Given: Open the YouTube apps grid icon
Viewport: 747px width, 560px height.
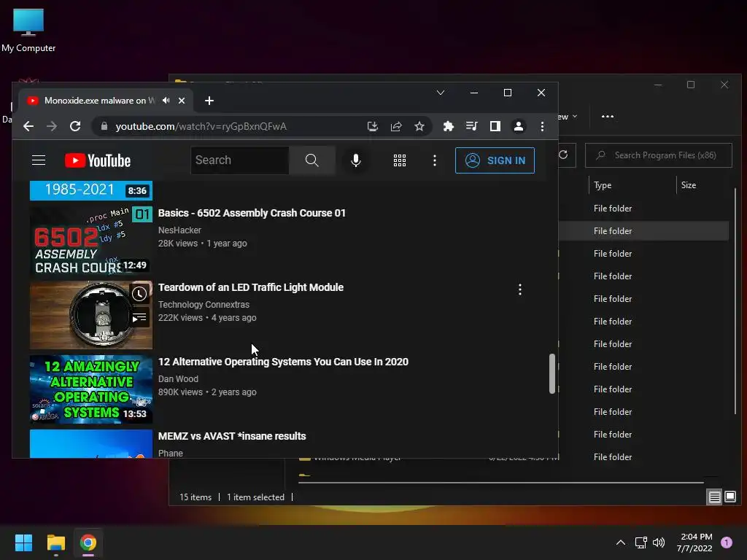Looking at the screenshot, I should click(399, 160).
